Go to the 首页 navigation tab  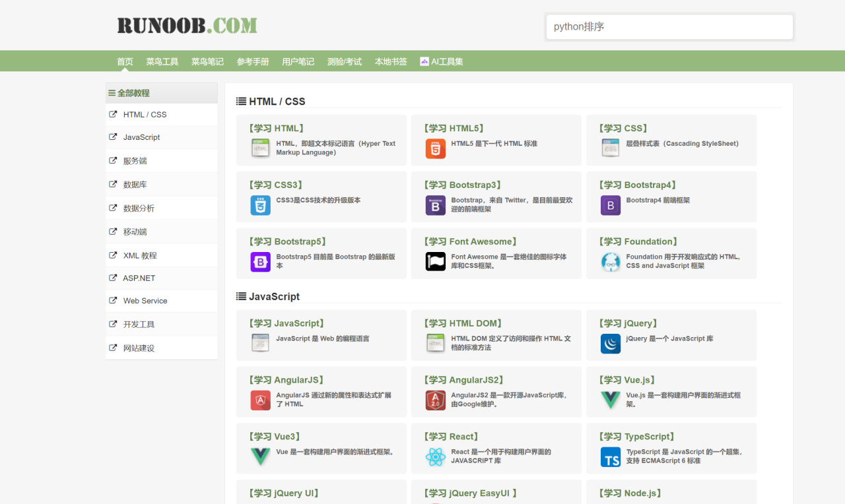(125, 61)
